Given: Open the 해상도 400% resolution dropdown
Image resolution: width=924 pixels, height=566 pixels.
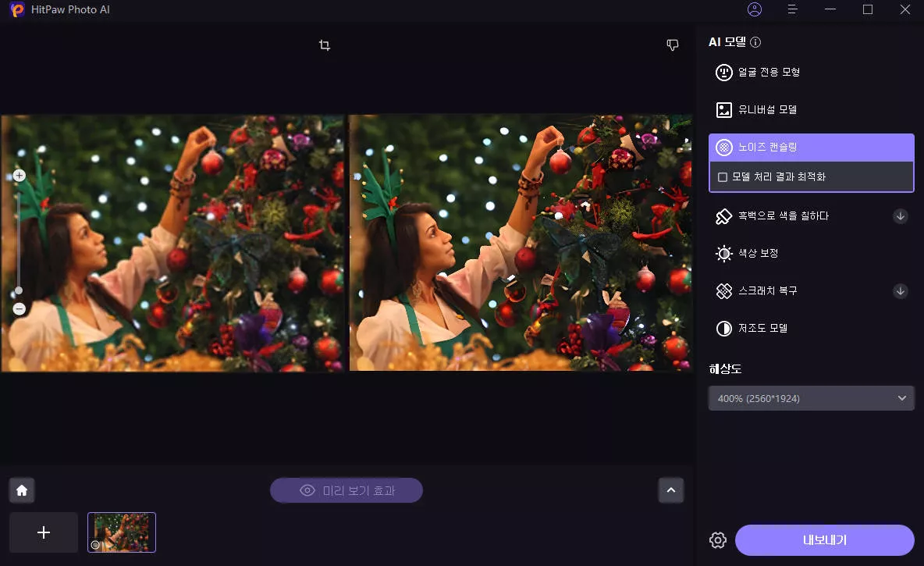Looking at the screenshot, I should point(811,398).
